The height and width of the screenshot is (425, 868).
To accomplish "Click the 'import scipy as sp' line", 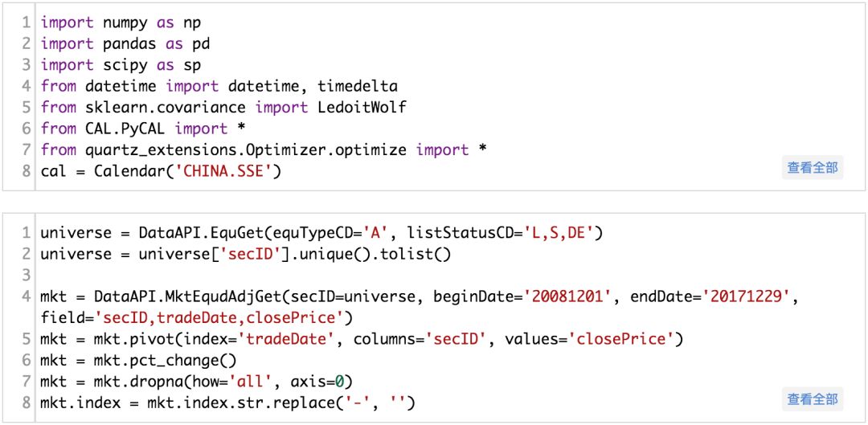I will tap(121, 65).
